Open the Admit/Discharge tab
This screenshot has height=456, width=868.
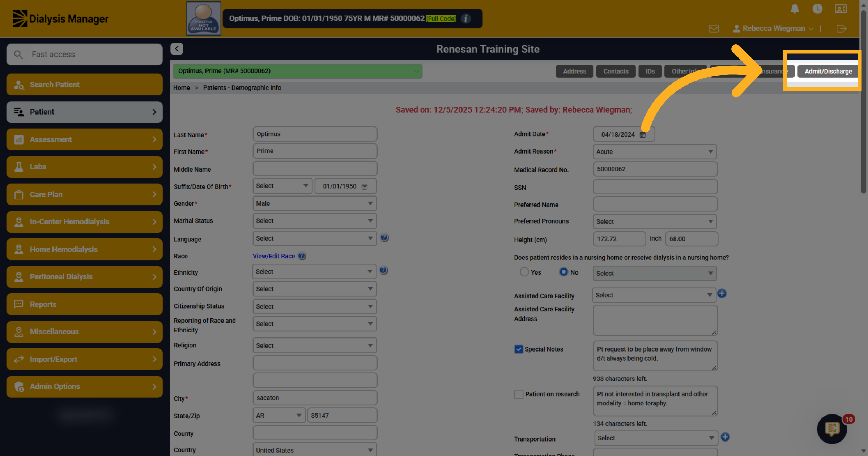[x=828, y=71]
